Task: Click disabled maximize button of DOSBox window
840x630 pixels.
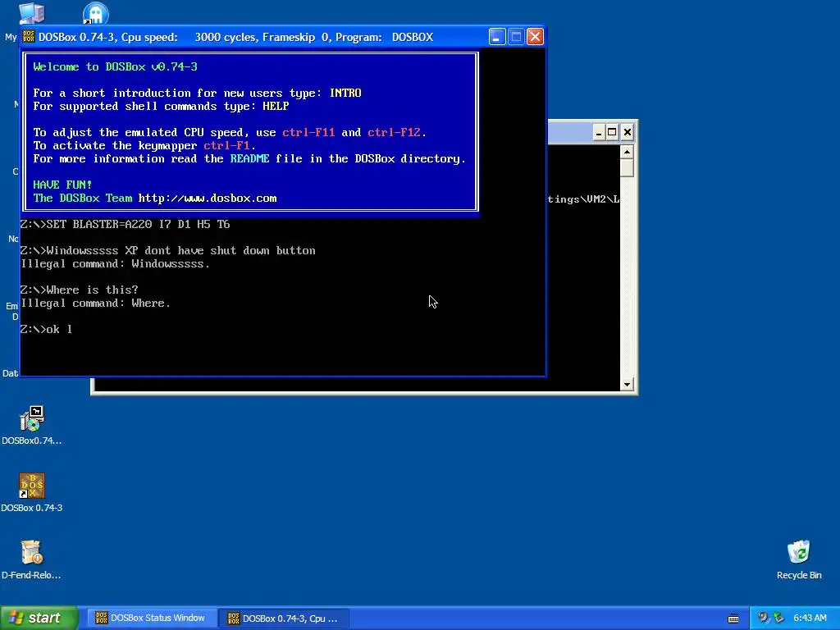Action: click(516, 37)
